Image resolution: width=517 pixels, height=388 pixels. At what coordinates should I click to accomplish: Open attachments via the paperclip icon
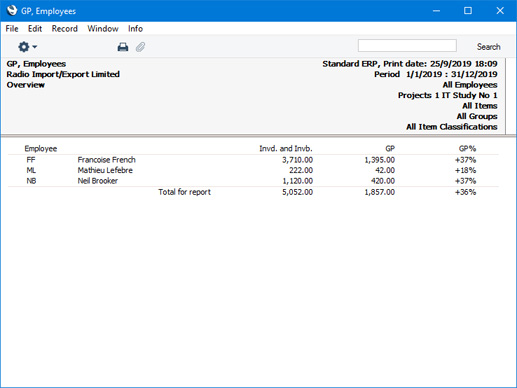(x=140, y=47)
